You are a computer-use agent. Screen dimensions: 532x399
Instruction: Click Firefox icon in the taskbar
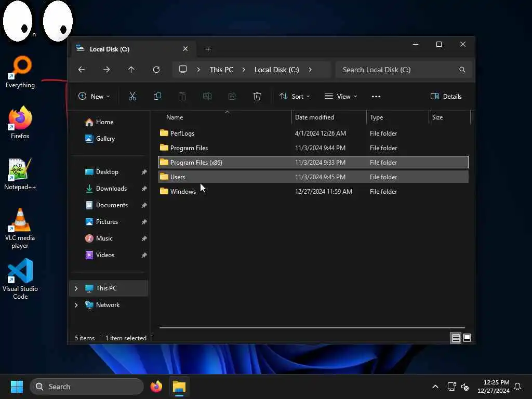(x=156, y=387)
